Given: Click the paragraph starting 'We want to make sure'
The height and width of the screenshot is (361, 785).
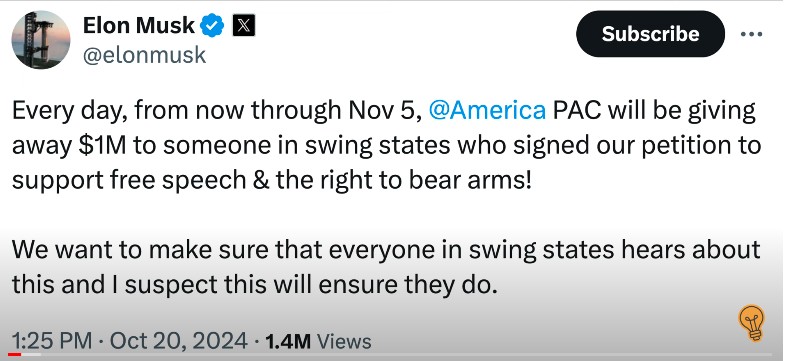Looking at the screenshot, I should (385, 267).
